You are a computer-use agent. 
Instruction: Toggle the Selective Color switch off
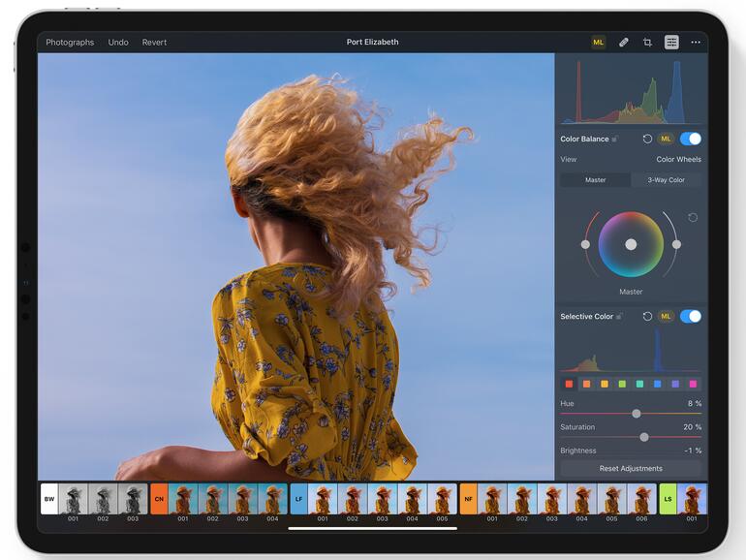(691, 317)
